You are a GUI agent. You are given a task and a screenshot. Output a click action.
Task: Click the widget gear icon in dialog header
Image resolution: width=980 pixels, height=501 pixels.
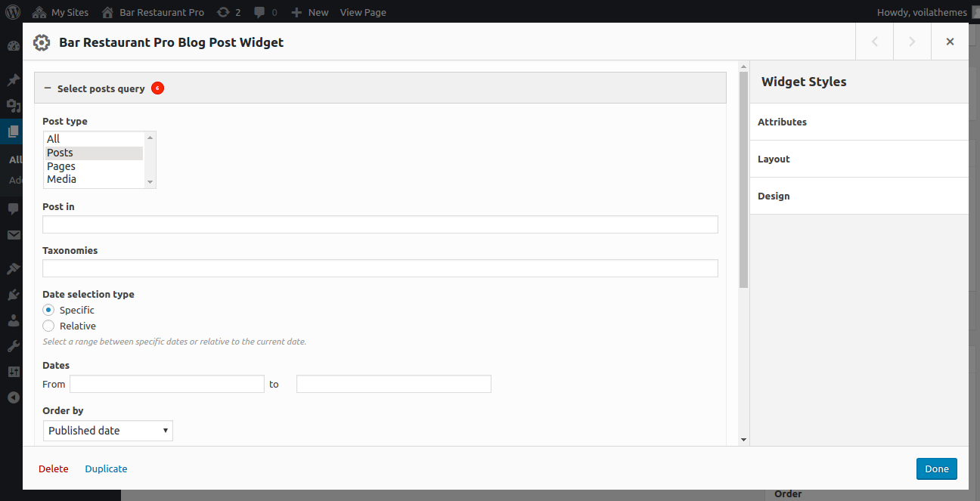(42, 42)
